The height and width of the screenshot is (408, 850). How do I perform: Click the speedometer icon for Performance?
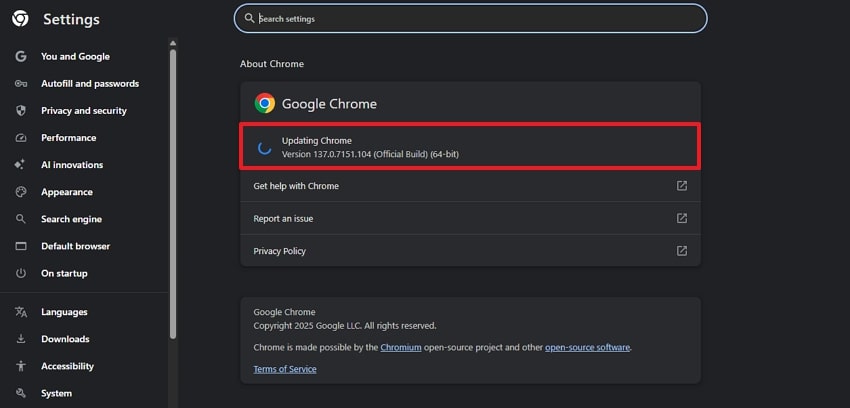(x=21, y=138)
